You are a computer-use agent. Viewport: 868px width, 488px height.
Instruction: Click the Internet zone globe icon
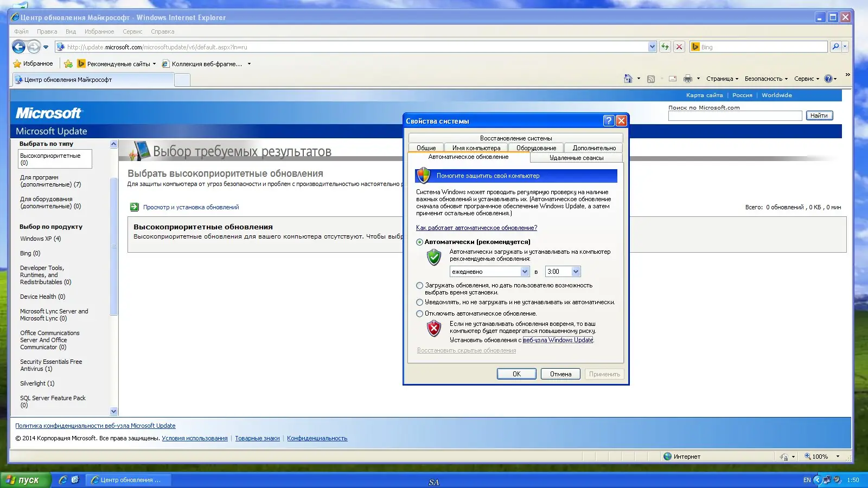(x=668, y=457)
